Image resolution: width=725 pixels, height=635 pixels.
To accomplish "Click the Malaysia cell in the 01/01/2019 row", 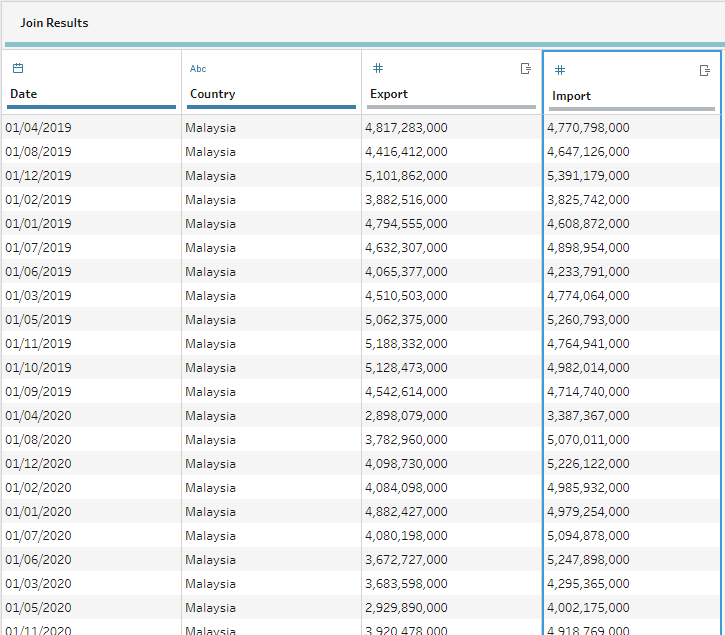I will point(210,224).
